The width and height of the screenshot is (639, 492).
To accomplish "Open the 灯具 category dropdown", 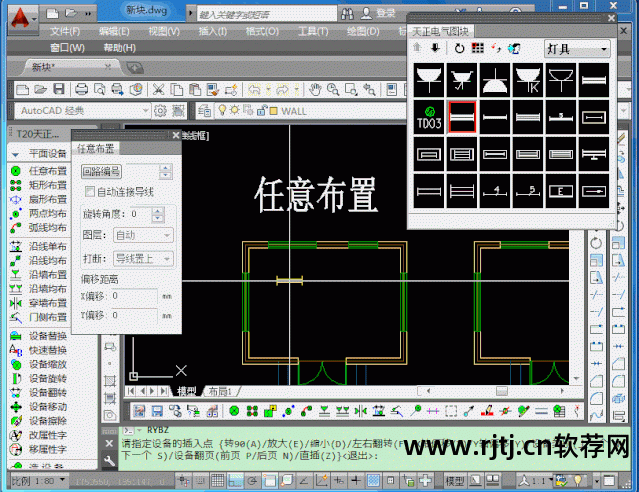I will [x=577, y=49].
